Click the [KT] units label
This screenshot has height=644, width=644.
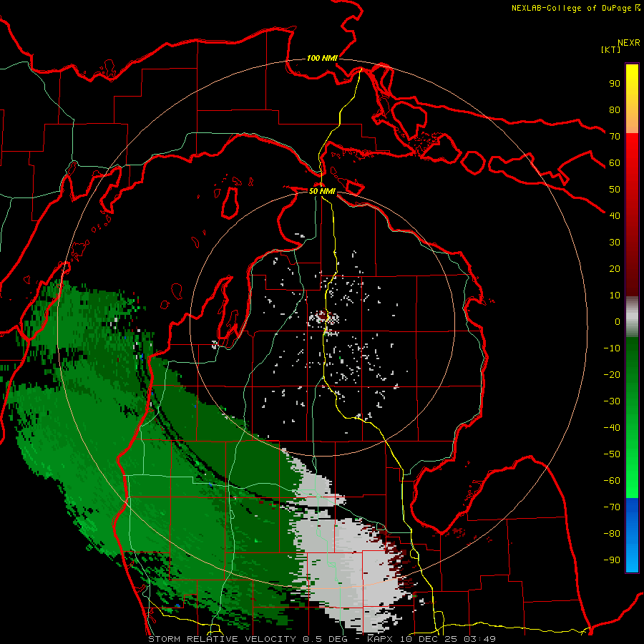(611, 49)
